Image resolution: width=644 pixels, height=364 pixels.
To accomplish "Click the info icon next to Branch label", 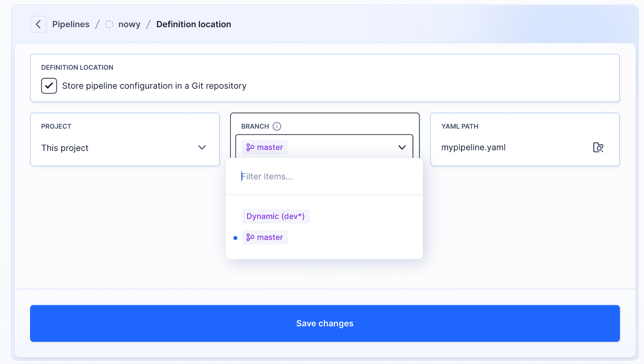I will (x=277, y=126).
